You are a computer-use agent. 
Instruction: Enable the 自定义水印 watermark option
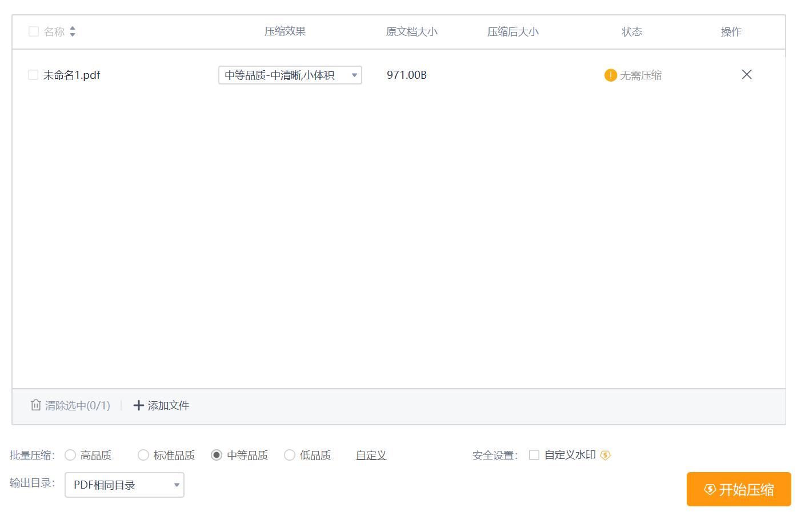click(x=534, y=455)
